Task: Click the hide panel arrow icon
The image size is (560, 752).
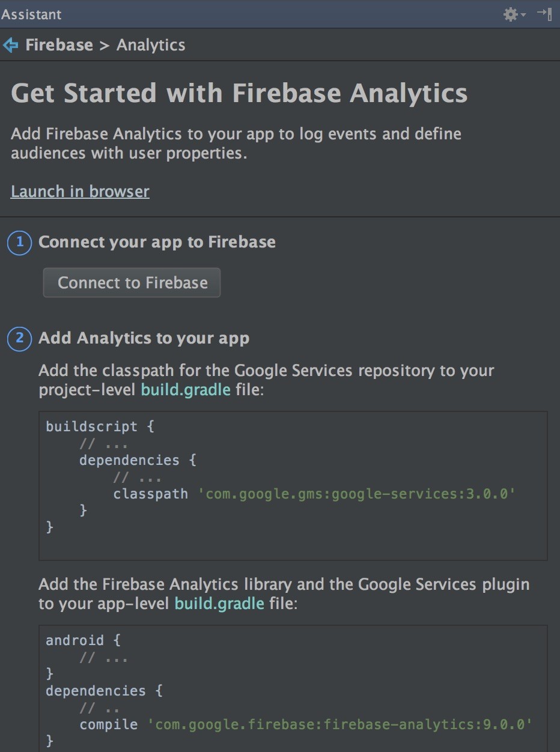Action: pyautogui.click(x=544, y=14)
